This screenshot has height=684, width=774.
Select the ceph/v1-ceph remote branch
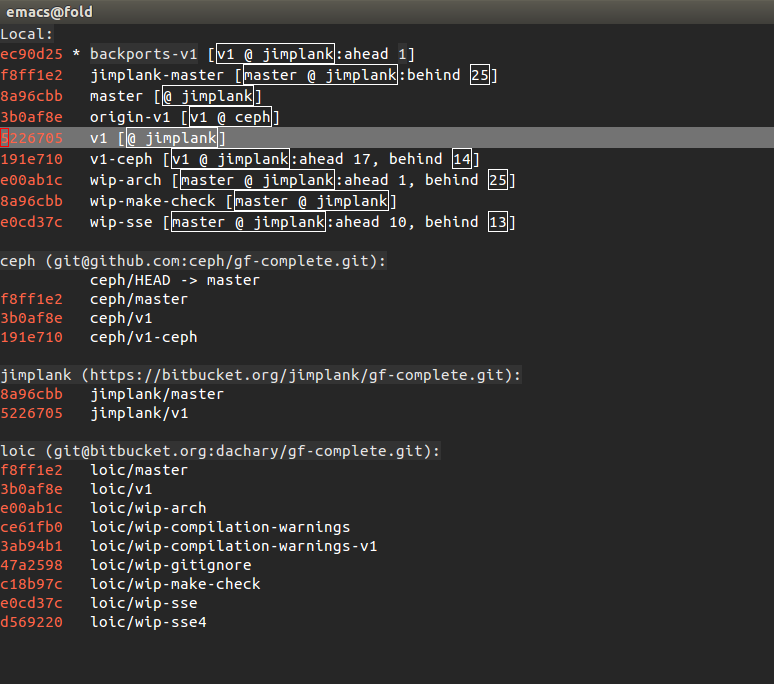coord(144,337)
